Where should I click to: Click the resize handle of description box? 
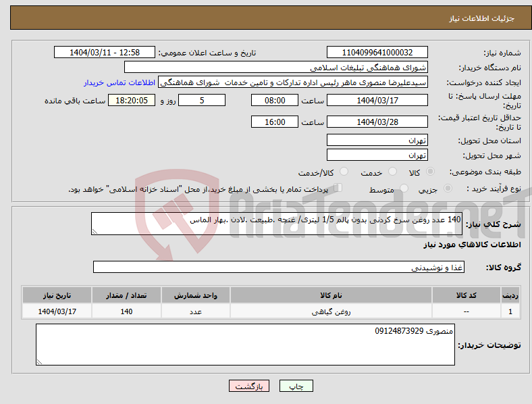click(95, 232)
